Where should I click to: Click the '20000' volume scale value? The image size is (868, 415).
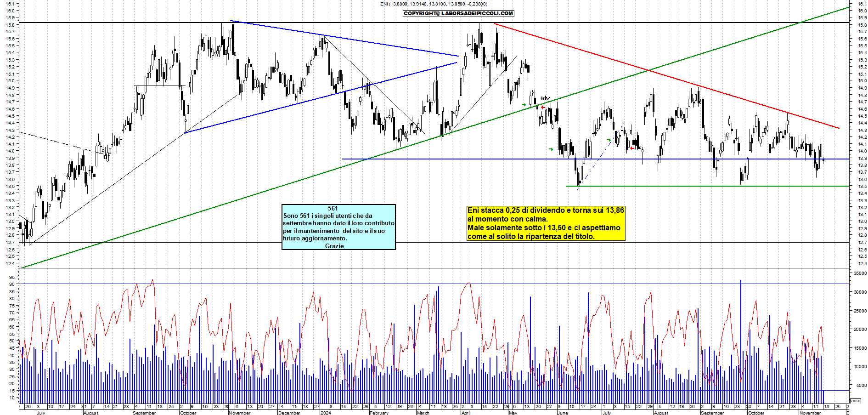860,329
